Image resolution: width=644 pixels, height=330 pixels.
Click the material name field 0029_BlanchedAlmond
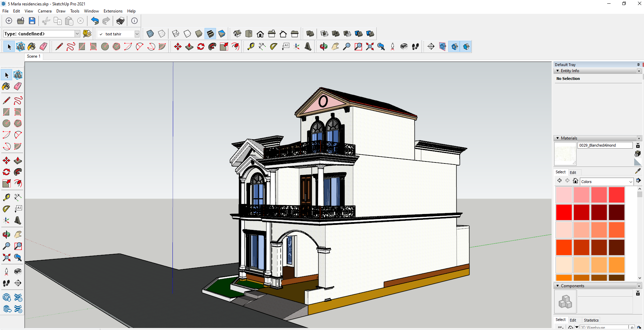(605, 145)
